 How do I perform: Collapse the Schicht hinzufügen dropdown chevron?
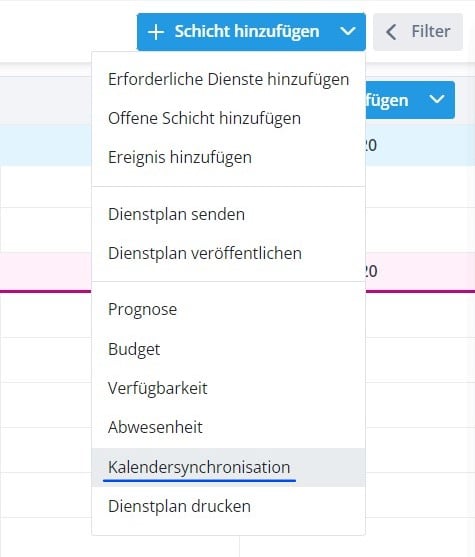[347, 31]
